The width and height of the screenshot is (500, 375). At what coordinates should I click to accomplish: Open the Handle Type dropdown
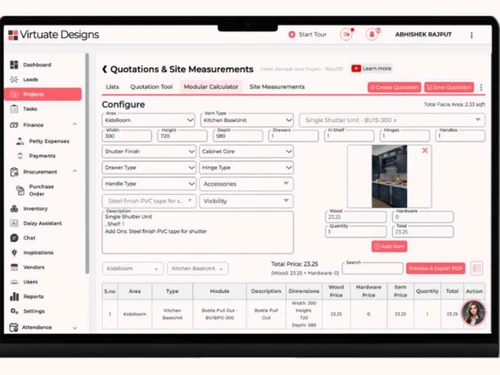point(149,184)
